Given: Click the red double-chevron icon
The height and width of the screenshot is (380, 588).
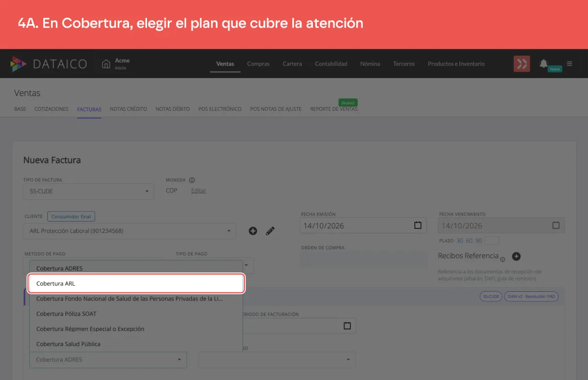Looking at the screenshot, I should coord(521,64).
